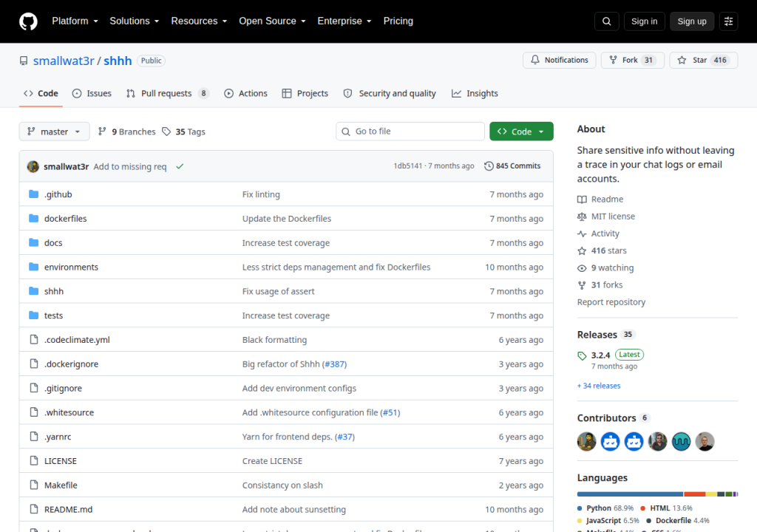The width and height of the screenshot is (757, 532).
Task: Expand the Open Source menu
Action: point(272,21)
